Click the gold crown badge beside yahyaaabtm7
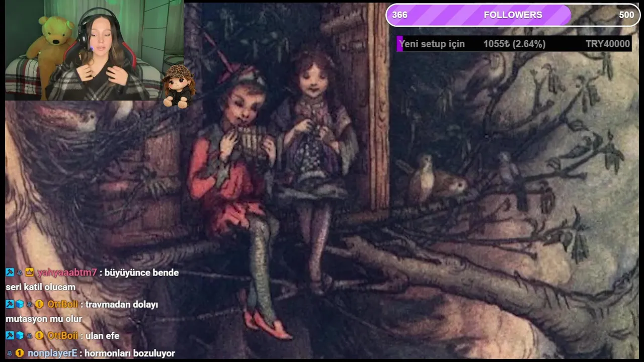The width and height of the screenshot is (644, 362). pos(29,273)
